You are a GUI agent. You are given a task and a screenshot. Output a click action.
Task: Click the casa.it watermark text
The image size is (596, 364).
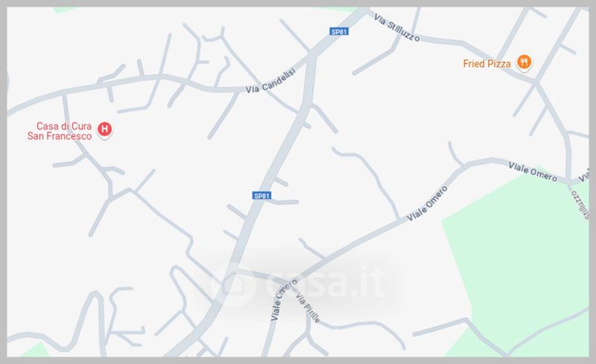(x=327, y=282)
